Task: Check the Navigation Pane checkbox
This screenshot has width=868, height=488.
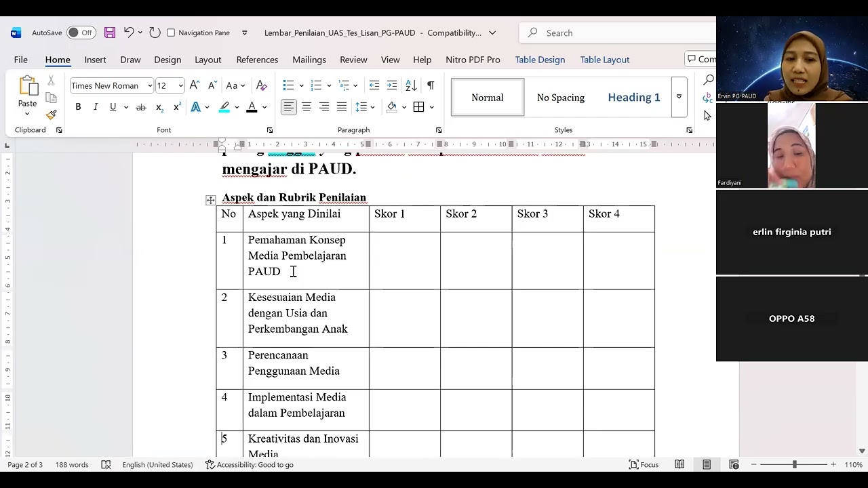Action: (x=171, y=33)
